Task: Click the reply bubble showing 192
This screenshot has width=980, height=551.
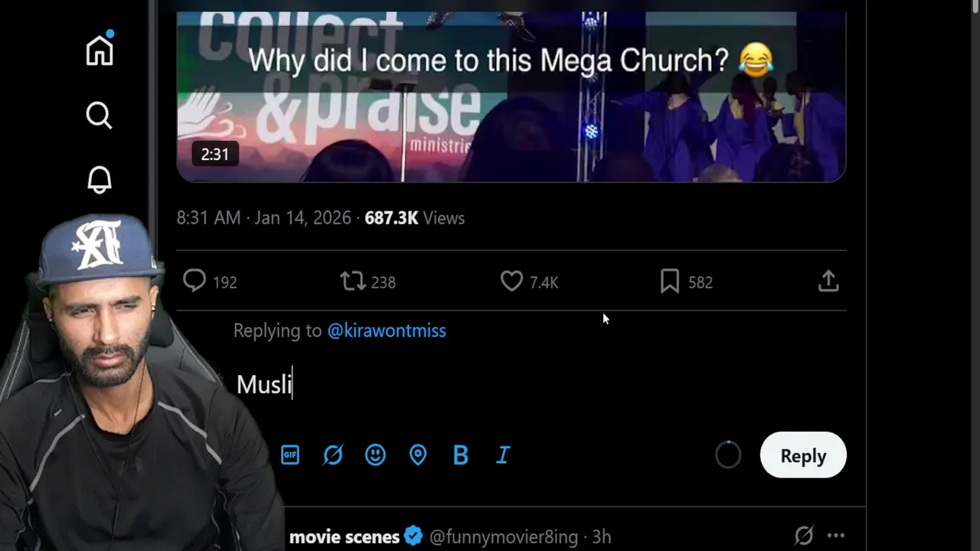Action: pyautogui.click(x=194, y=282)
